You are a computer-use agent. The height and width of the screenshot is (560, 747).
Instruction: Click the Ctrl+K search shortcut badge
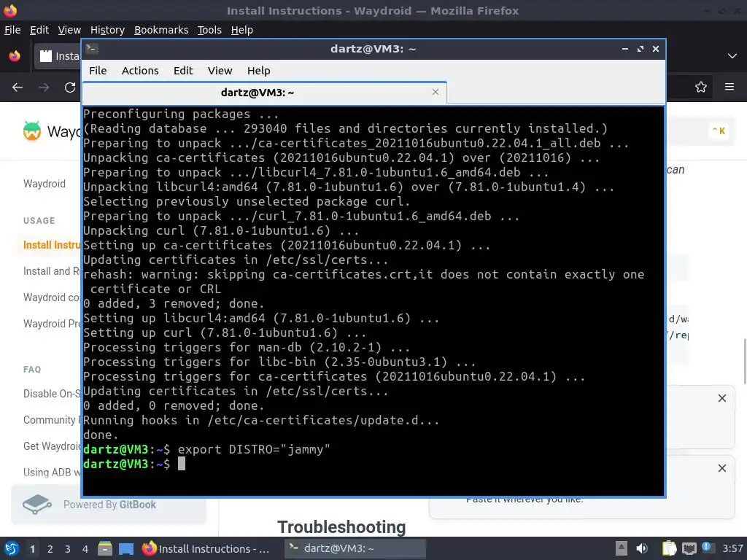[719, 131]
